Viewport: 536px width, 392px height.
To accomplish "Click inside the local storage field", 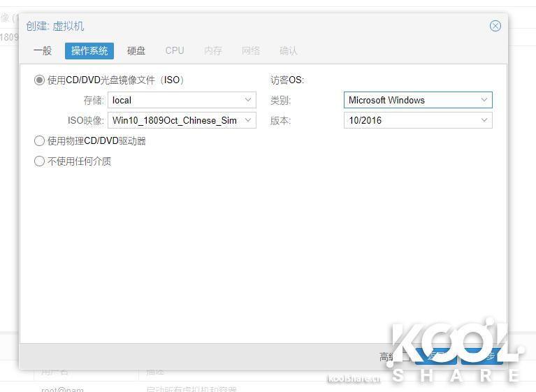I will pos(182,100).
